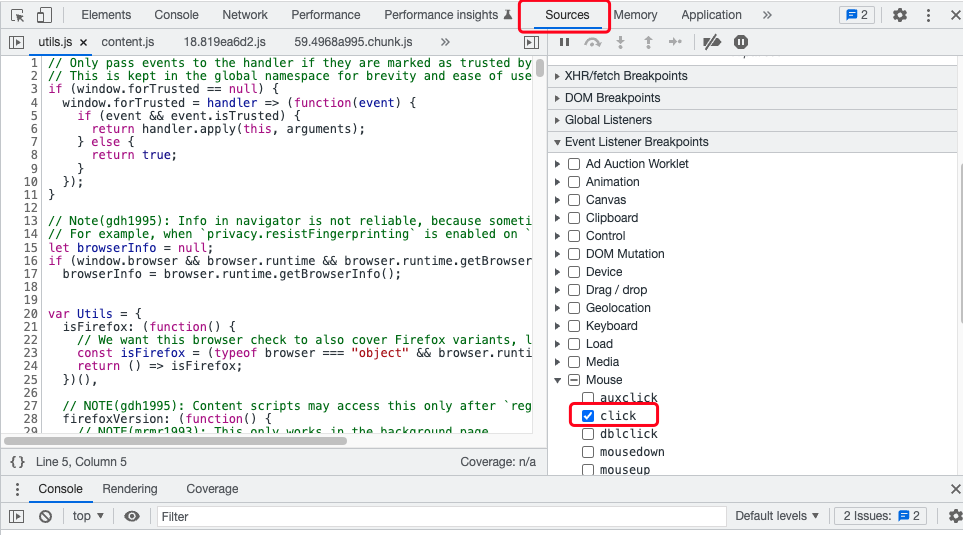Viewport: 963px width, 535px height.
Task: Open the Network panel
Action: (x=245, y=15)
